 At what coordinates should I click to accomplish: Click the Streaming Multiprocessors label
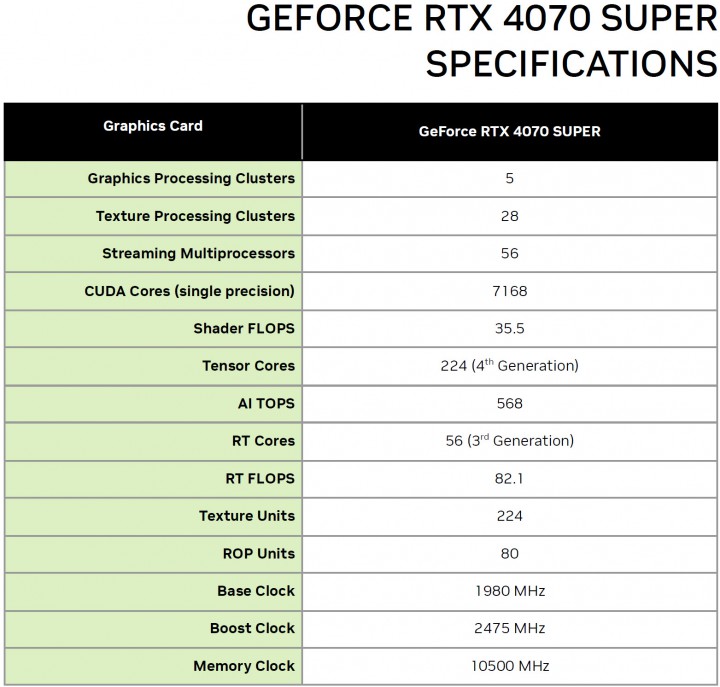pyautogui.click(x=198, y=254)
